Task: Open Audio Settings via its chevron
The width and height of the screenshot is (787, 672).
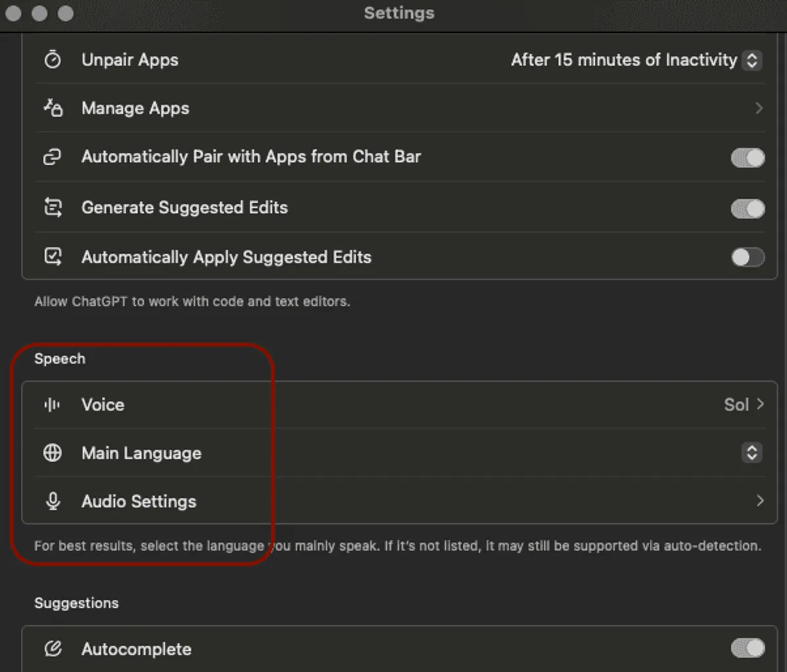Action: (x=759, y=501)
